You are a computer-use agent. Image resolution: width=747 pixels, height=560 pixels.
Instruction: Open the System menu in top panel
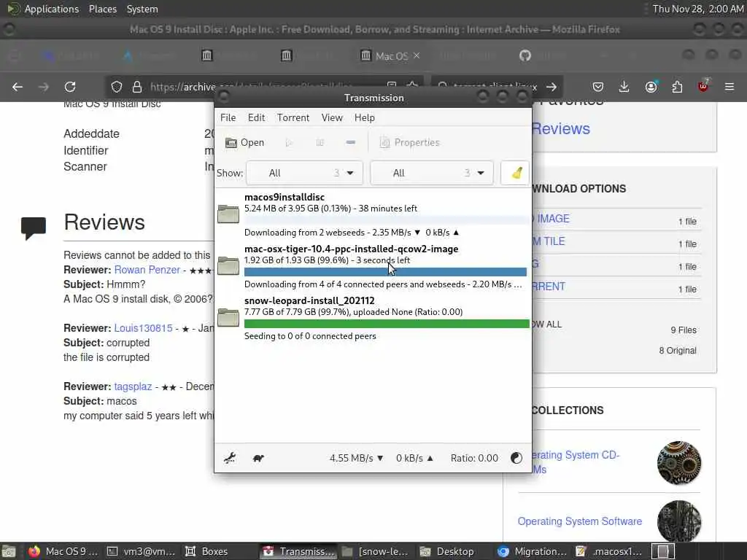tap(142, 9)
